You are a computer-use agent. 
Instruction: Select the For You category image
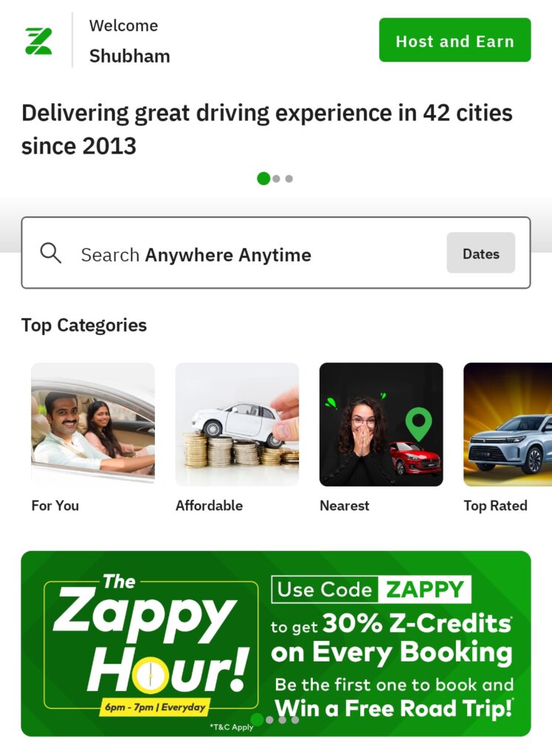click(x=93, y=425)
